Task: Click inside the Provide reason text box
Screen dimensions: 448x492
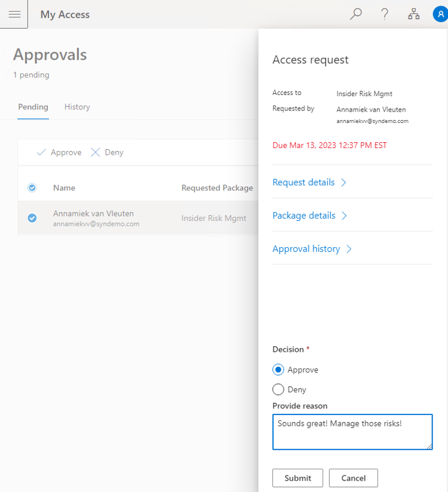Action: [x=352, y=432]
